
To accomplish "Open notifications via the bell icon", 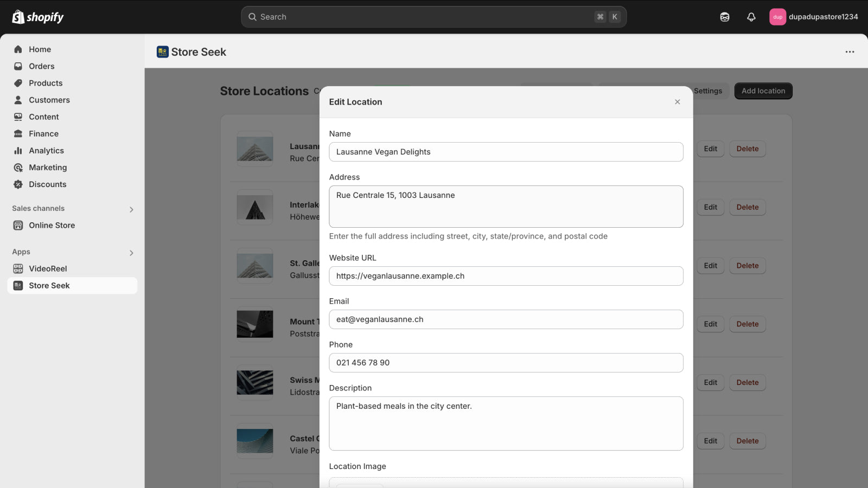I will [751, 17].
